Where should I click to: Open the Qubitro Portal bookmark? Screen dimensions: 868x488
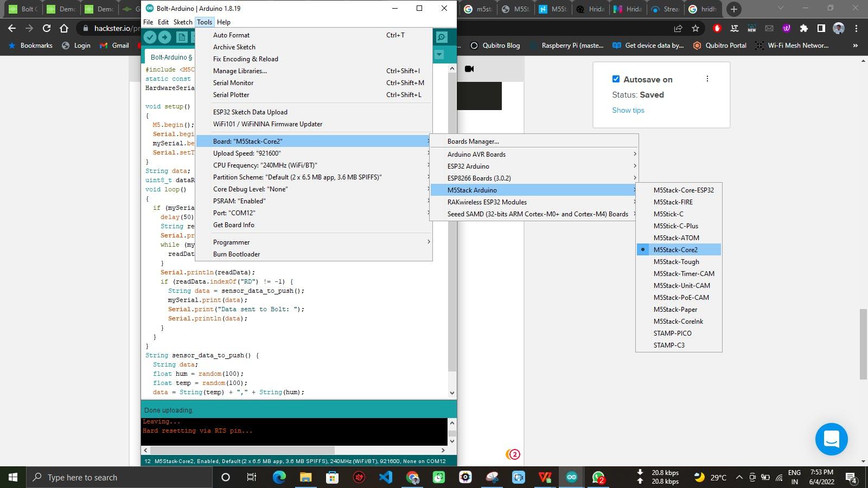[x=719, y=46]
